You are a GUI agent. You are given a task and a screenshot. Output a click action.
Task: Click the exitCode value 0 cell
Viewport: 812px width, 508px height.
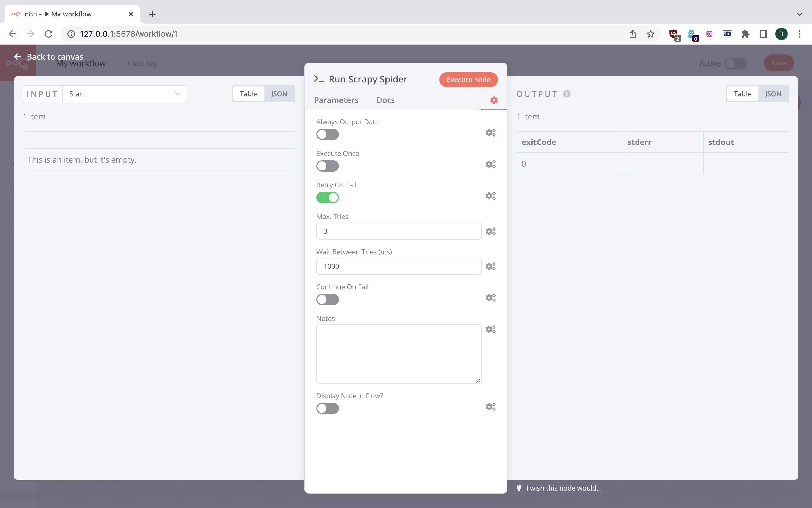[570, 164]
